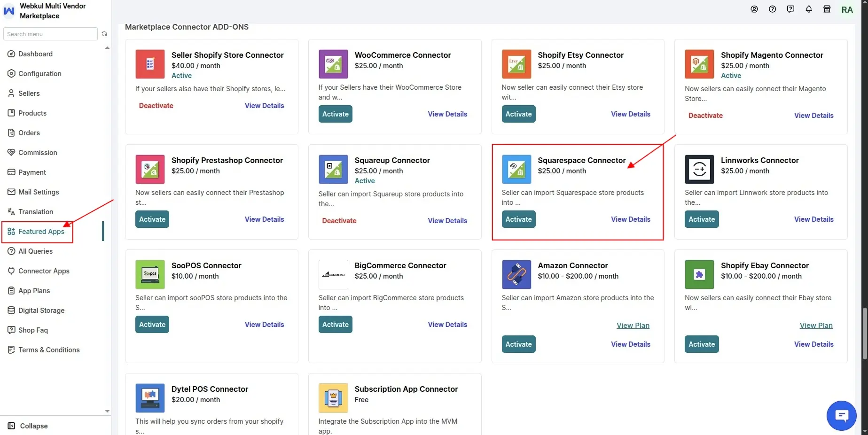
Task: Click the Amazon Connector app icon
Action: point(516,275)
